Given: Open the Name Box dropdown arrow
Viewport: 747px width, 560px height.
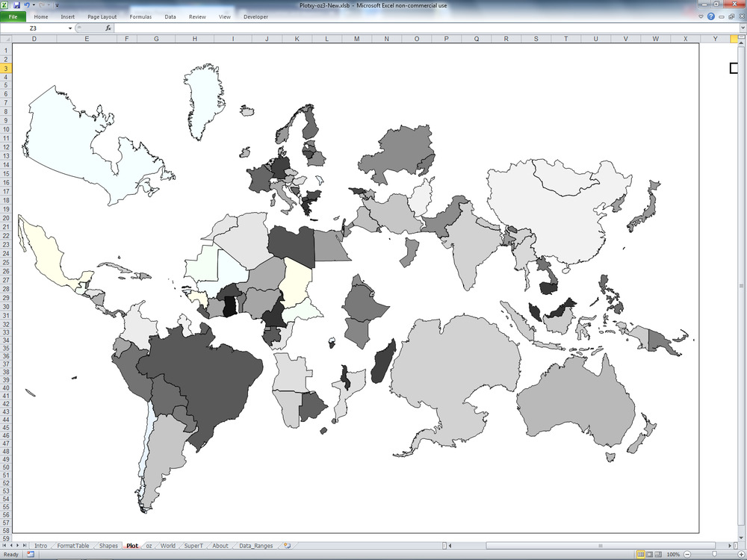Looking at the screenshot, I should click(70, 28).
